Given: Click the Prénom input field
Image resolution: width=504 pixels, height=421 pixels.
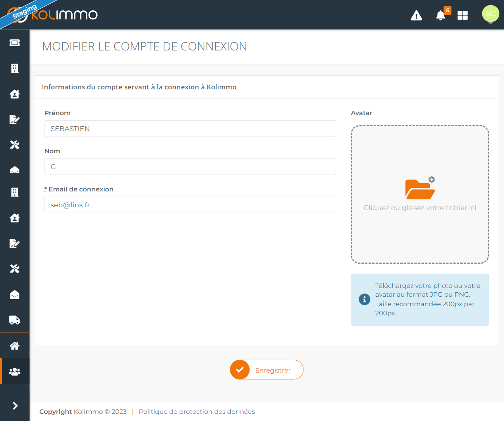Looking at the screenshot, I should tap(190, 129).
